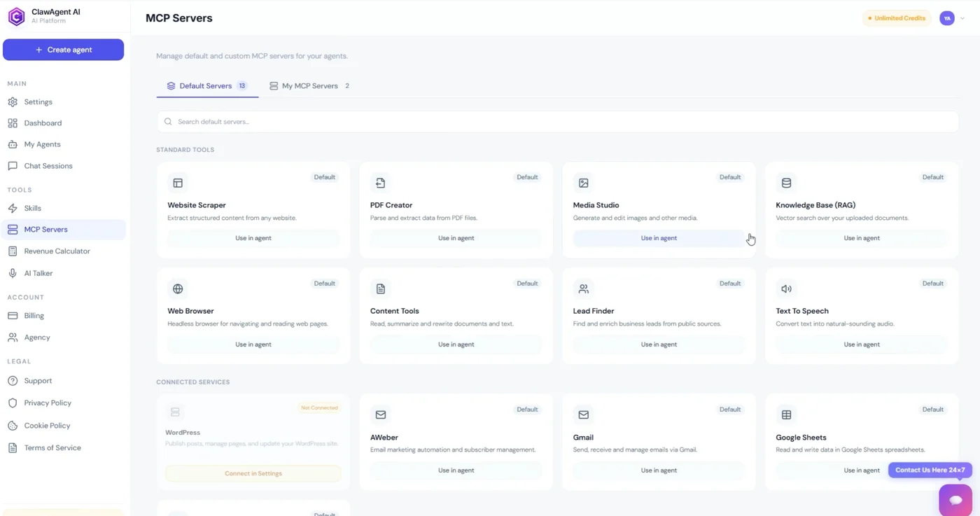Expand the user account dropdown chevron
The height and width of the screenshot is (516, 980).
(962, 18)
